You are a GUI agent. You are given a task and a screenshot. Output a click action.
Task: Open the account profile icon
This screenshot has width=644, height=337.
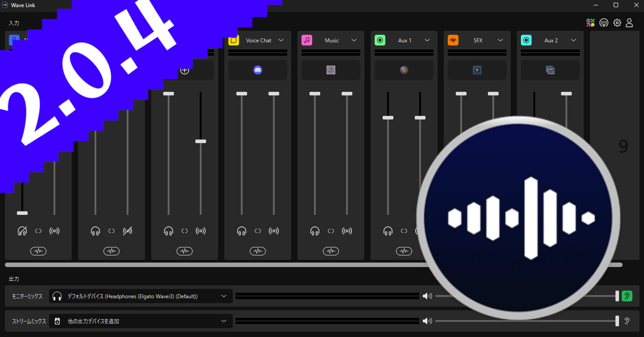point(629,22)
